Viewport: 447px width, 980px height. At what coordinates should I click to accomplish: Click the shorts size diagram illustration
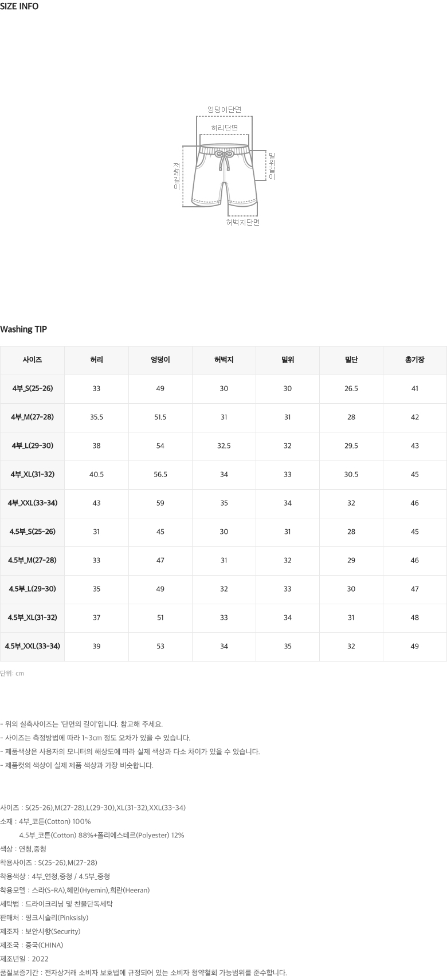pos(224,166)
